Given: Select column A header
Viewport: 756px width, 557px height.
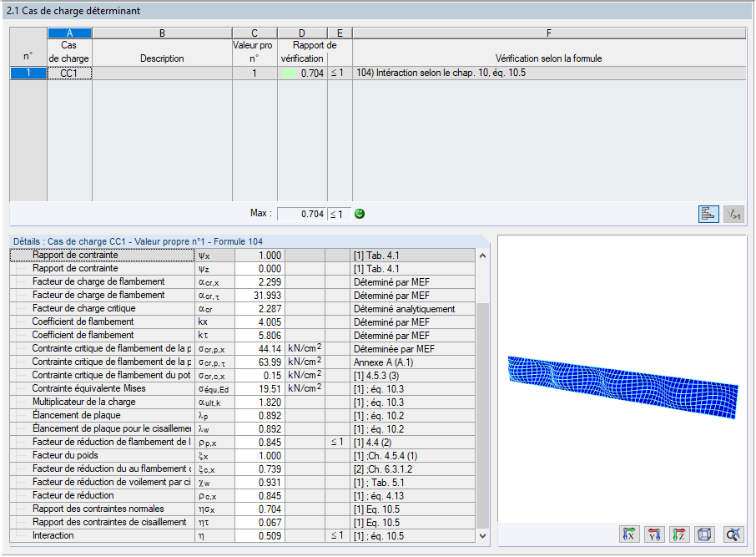Looking at the screenshot, I should (x=69, y=33).
